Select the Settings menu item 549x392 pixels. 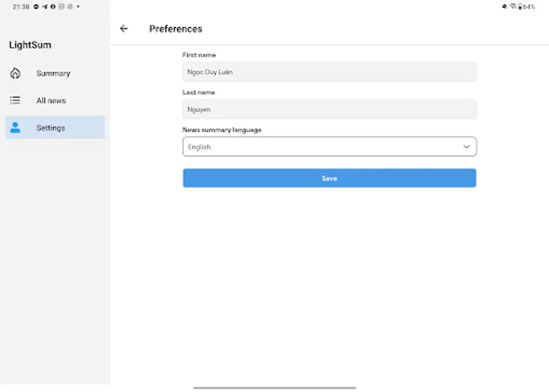click(x=55, y=128)
